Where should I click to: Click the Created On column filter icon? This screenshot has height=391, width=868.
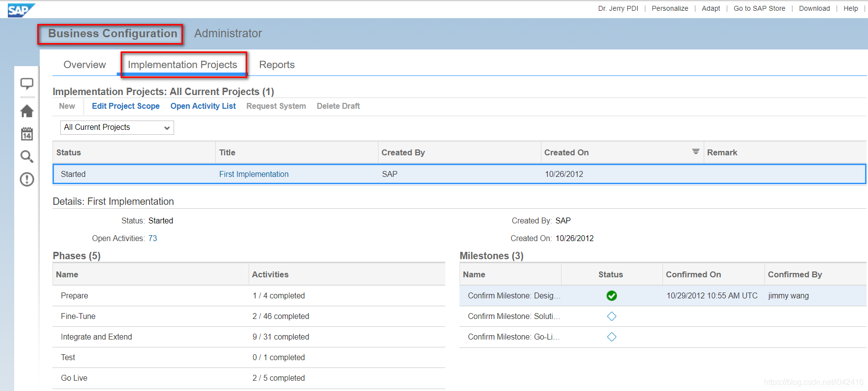(x=695, y=151)
